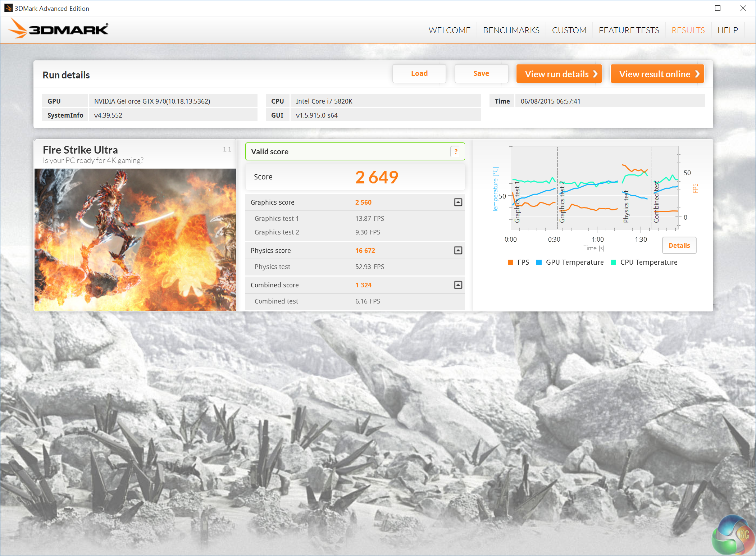
Task: Collapse the Graphics score section
Action: click(x=458, y=202)
